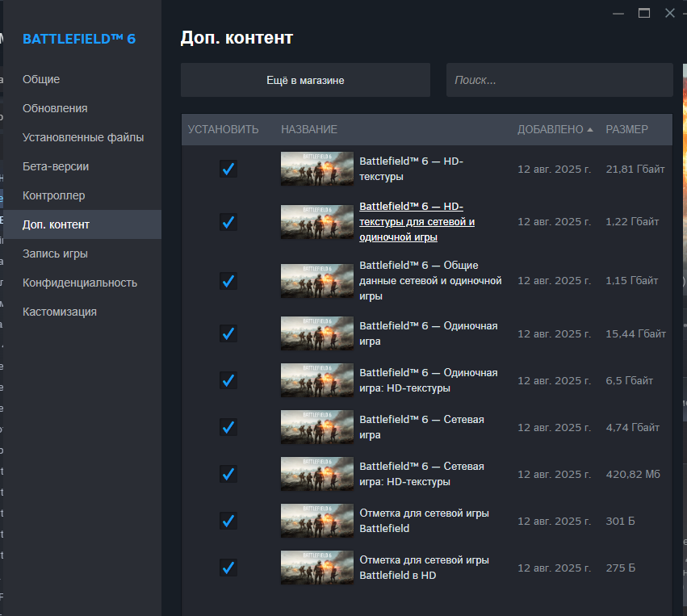Close the properties window
This screenshot has height=616, width=687.
[670, 13]
